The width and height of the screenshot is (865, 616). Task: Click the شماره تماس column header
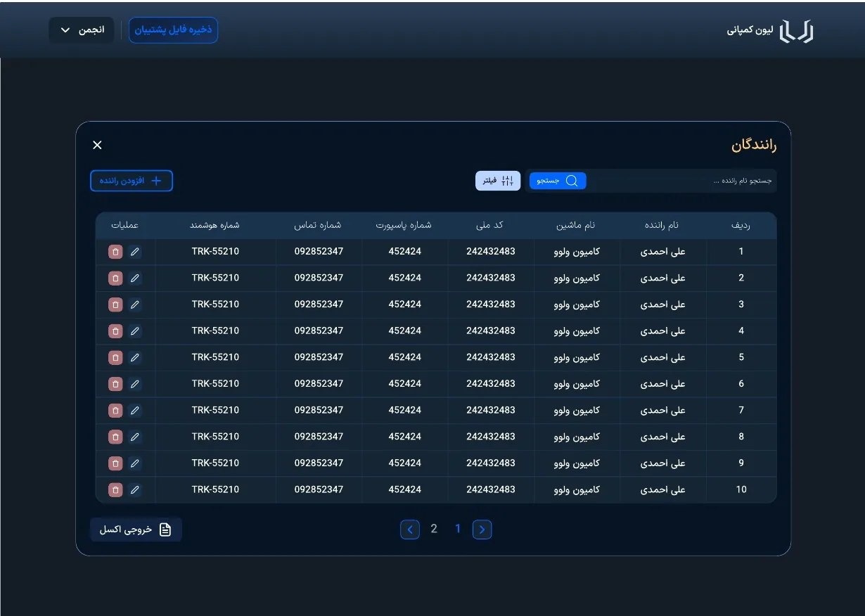coord(318,225)
